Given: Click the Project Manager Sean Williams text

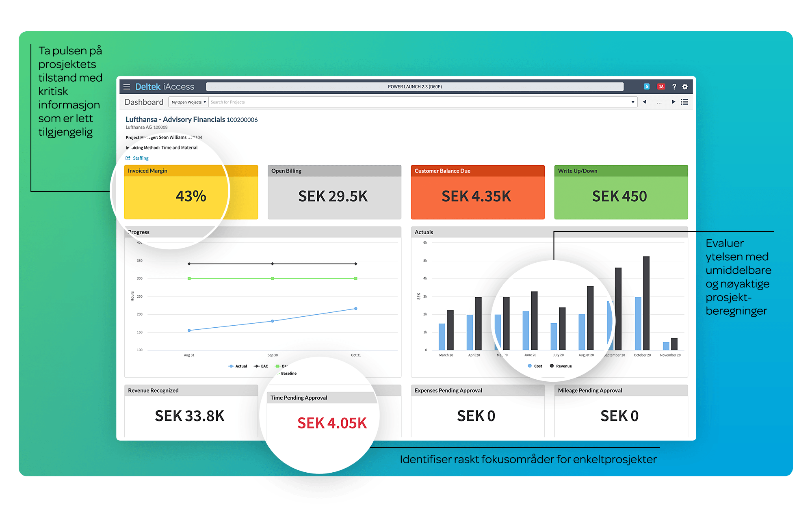Looking at the screenshot, I should point(164,137).
